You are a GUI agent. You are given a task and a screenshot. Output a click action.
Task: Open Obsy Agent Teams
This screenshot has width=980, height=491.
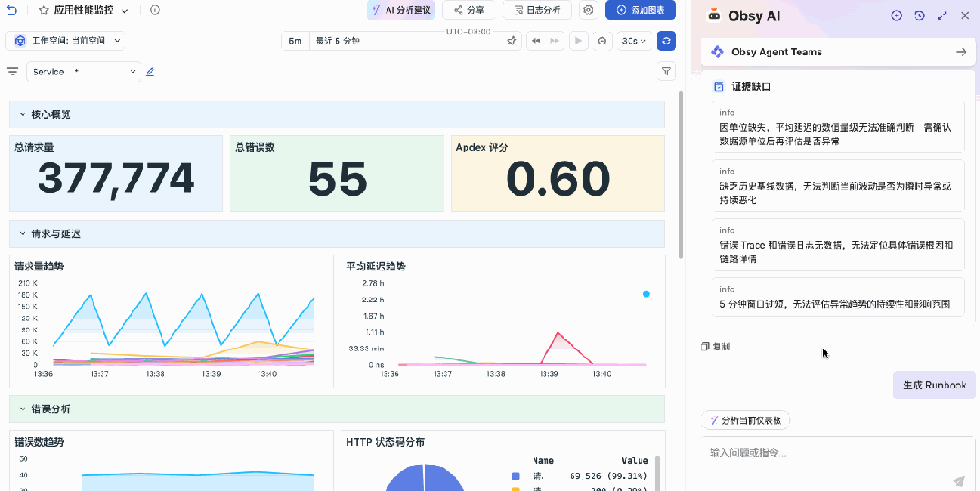coord(838,52)
